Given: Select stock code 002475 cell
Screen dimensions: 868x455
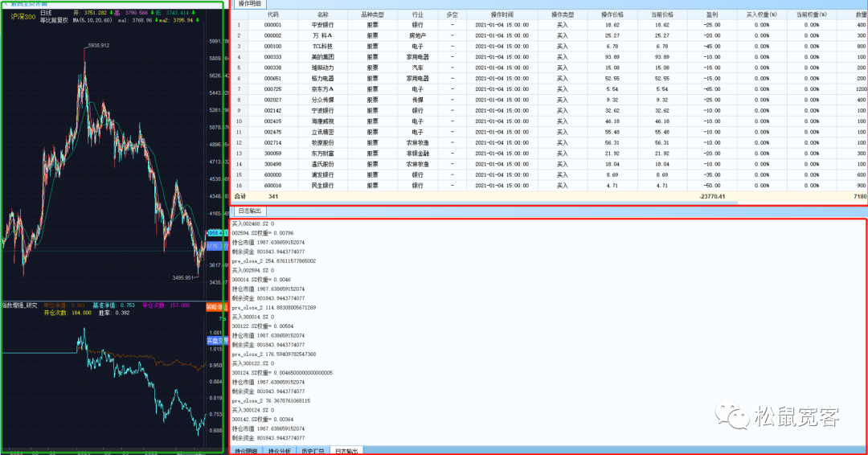Looking at the screenshot, I should pos(273,133).
